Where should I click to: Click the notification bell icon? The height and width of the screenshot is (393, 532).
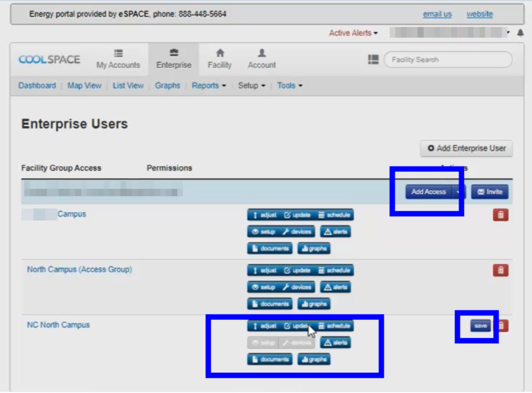coord(520,33)
